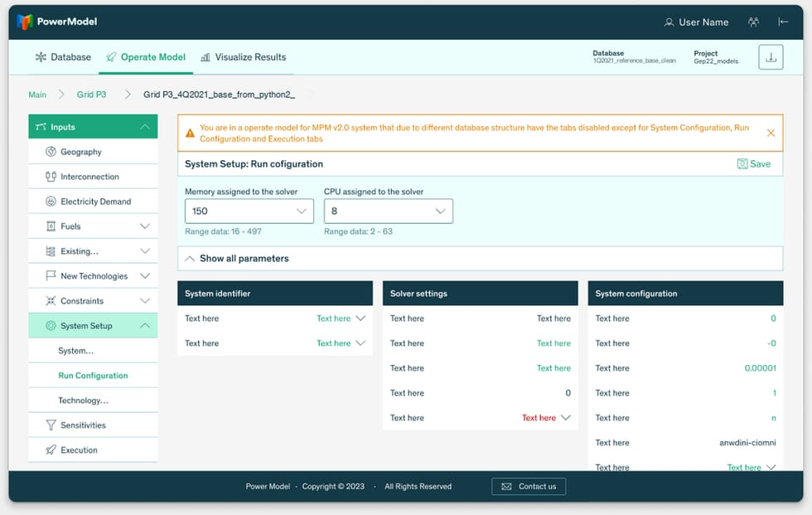This screenshot has height=515, width=812.
Task: Click the -0 value in System configuration
Action: [x=771, y=343]
